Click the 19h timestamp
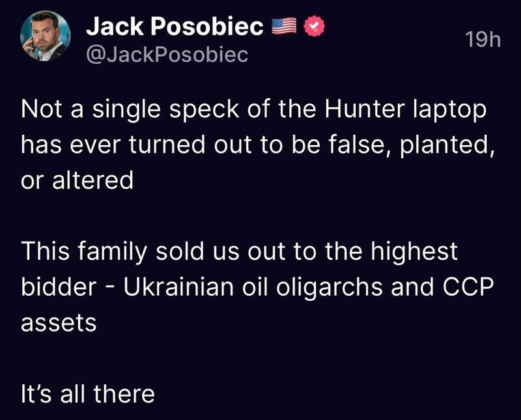This screenshot has width=521, height=420. coord(483,40)
